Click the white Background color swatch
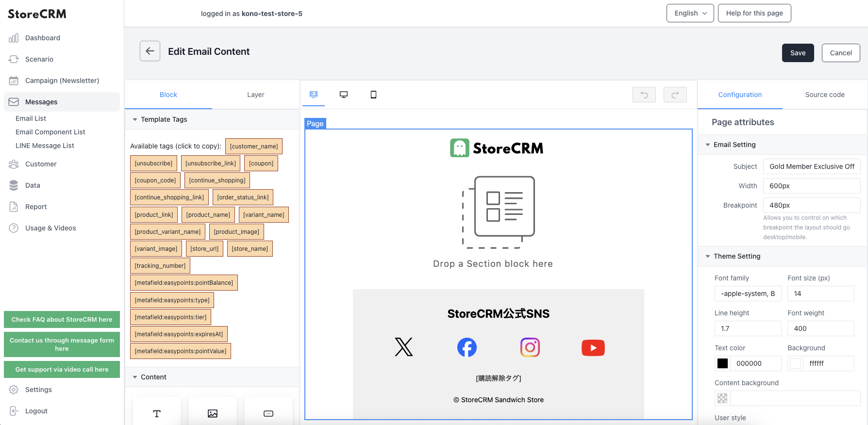This screenshot has width=868, height=425. [x=795, y=363]
